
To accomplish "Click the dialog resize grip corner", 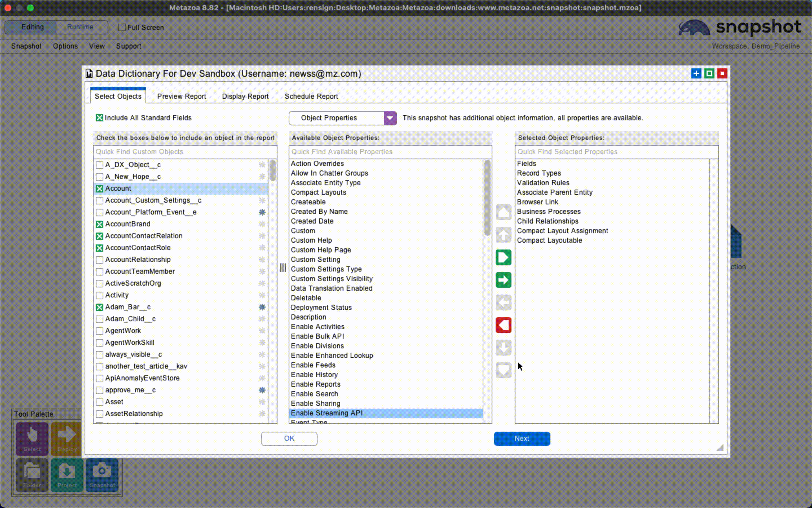I will 720,447.
